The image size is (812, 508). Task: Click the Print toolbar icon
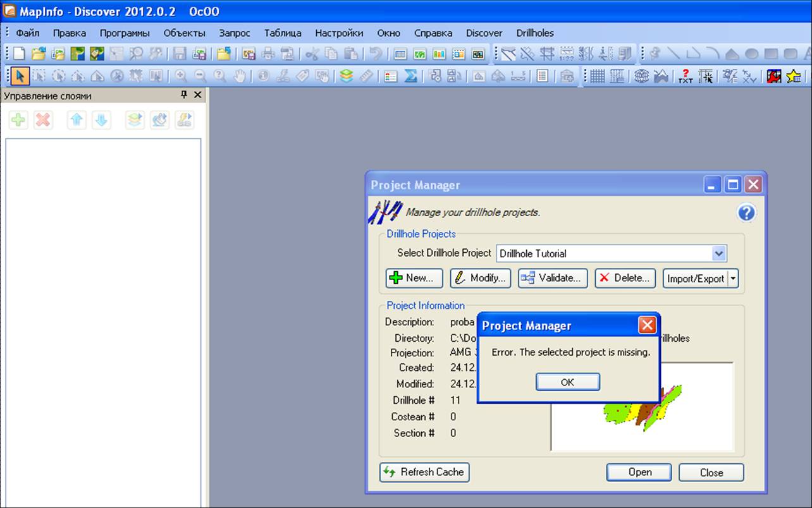pos(268,54)
